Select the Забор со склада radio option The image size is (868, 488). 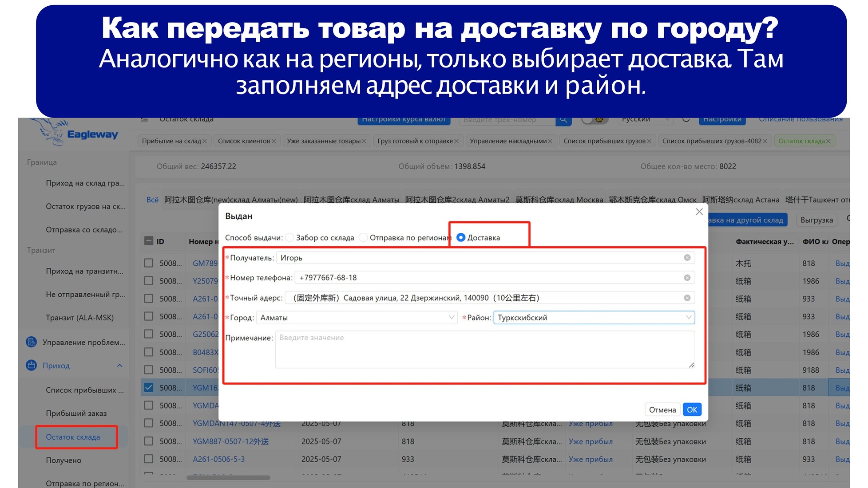point(289,237)
